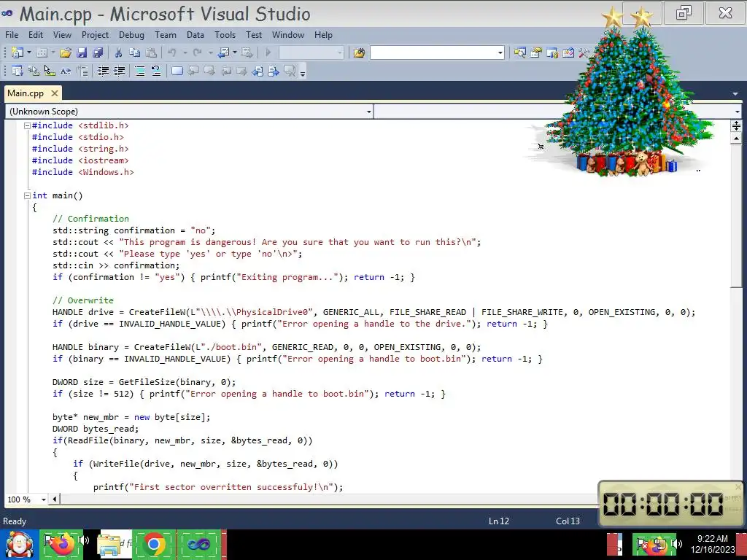Click the Paste clipboard icon
The width and height of the screenshot is (747, 560).
pos(151,52)
